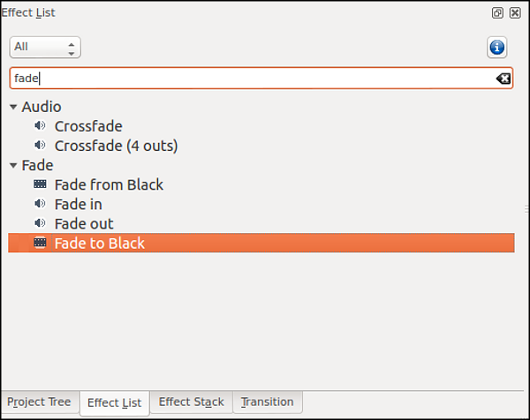Clear the search field text
Image resolution: width=530 pixels, height=420 pixels.
pos(503,79)
